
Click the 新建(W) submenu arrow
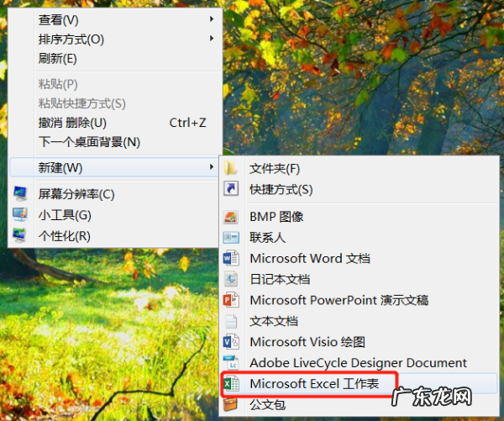[x=212, y=167]
